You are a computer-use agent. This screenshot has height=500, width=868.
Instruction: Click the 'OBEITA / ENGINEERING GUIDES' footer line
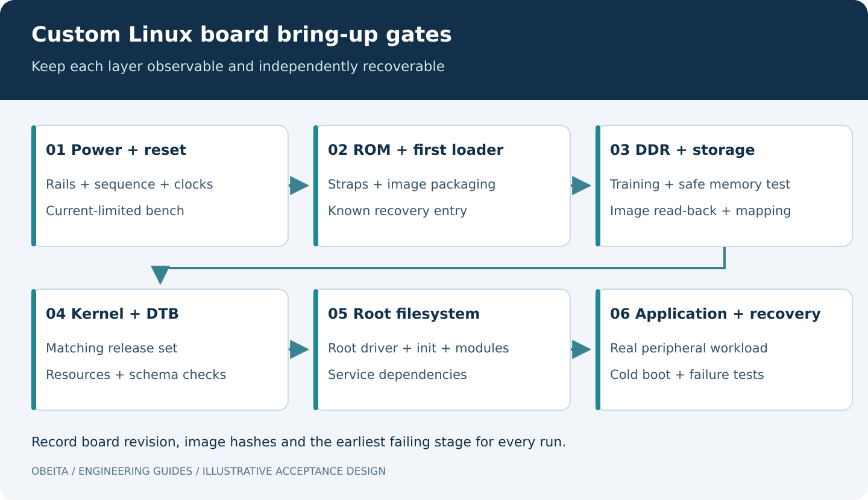(x=208, y=471)
